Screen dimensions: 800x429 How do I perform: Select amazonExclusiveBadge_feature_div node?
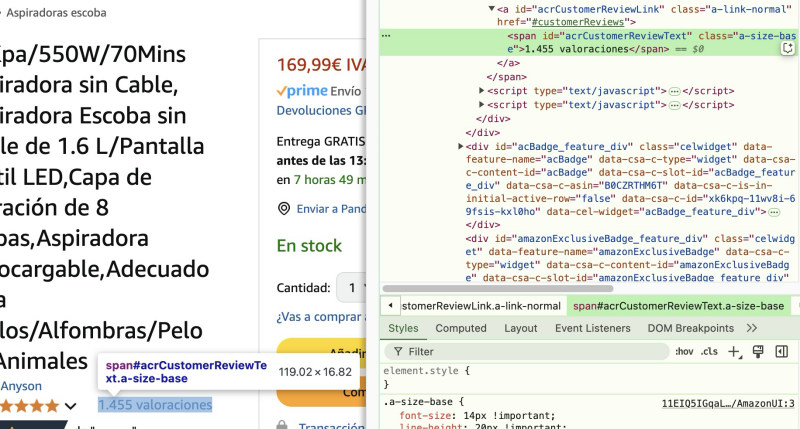(x=630, y=258)
